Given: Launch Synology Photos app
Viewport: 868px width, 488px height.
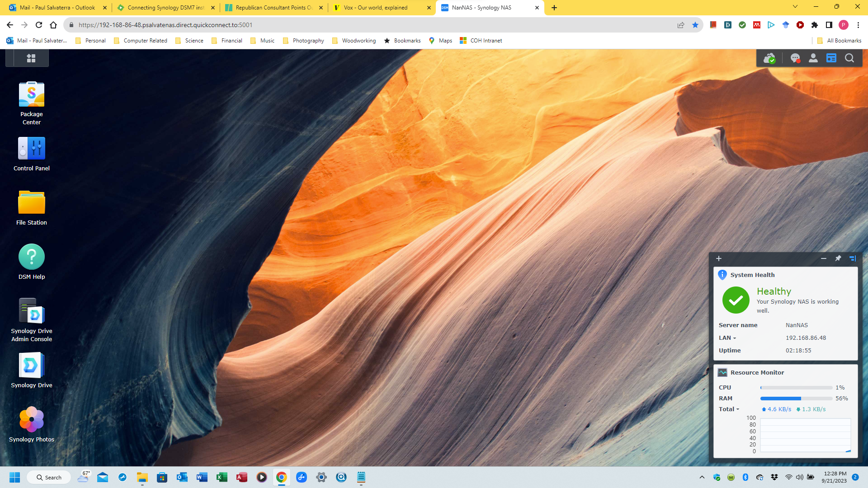Looking at the screenshot, I should coord(32,420).
